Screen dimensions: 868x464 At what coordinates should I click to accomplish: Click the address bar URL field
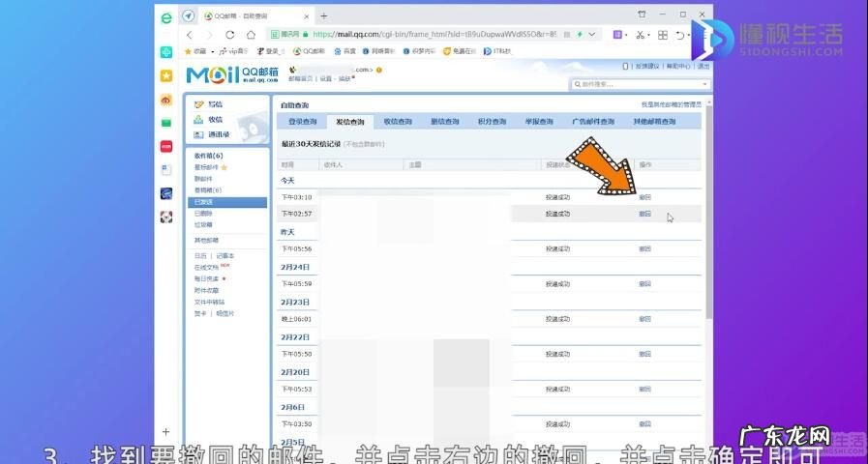tap(434, 34)
